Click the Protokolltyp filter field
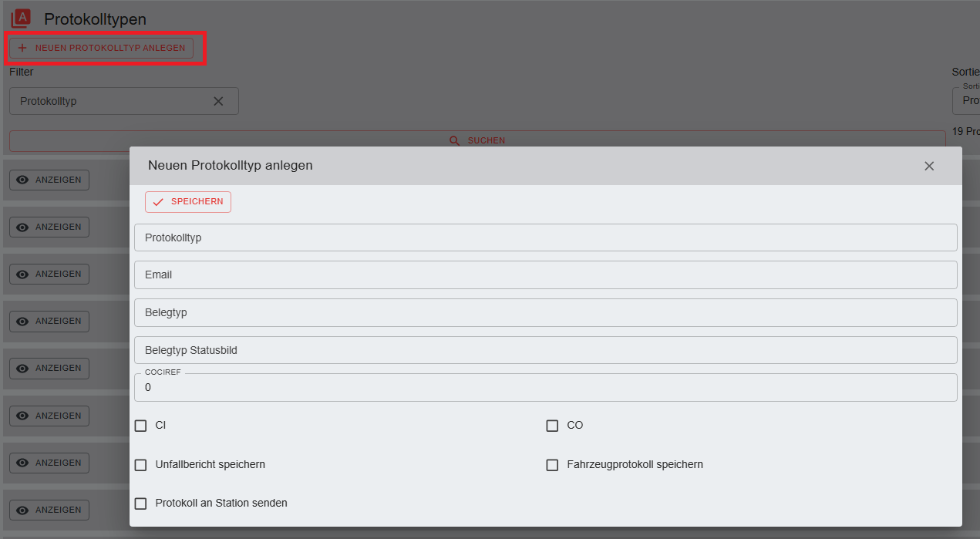This screenshot has width=980, height=539. pos(112,101)
